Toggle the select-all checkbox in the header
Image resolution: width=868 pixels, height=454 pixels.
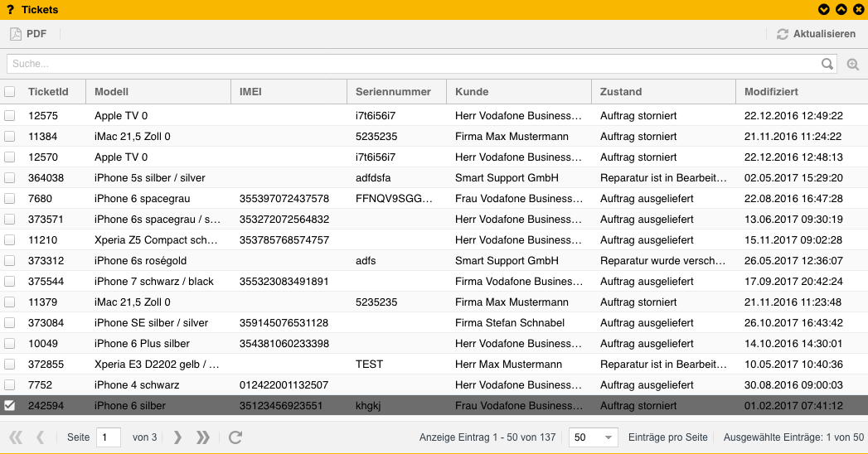(10, 92)
